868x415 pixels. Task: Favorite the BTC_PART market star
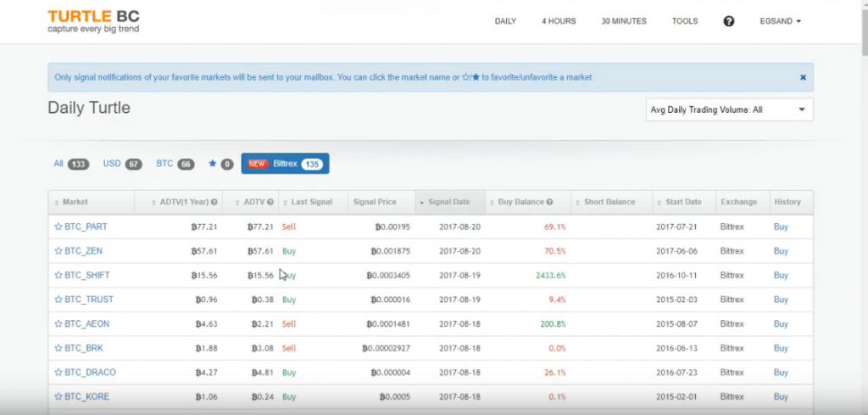tap(58, 227)
